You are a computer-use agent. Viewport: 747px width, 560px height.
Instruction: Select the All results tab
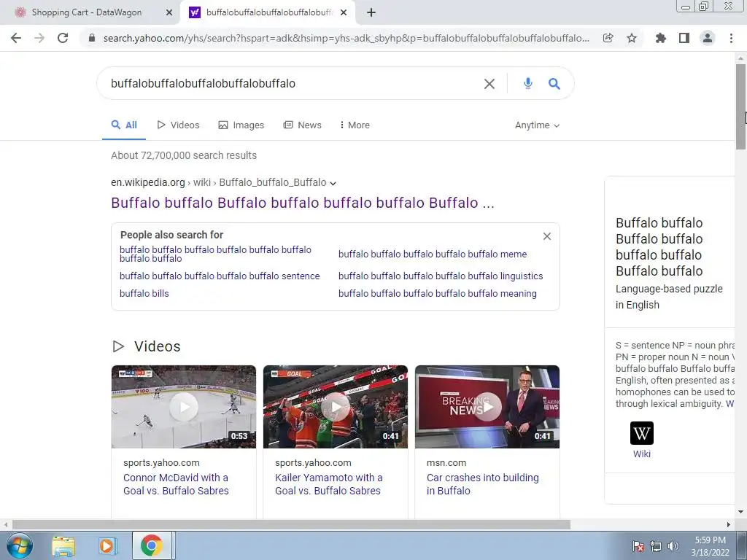124,125
